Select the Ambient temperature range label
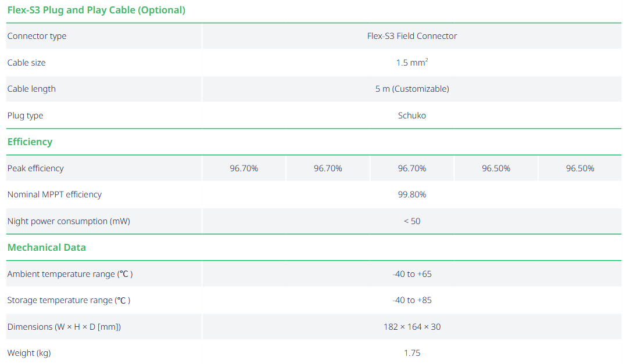Screen dimensions: 637x364 [x=70, y=274]
